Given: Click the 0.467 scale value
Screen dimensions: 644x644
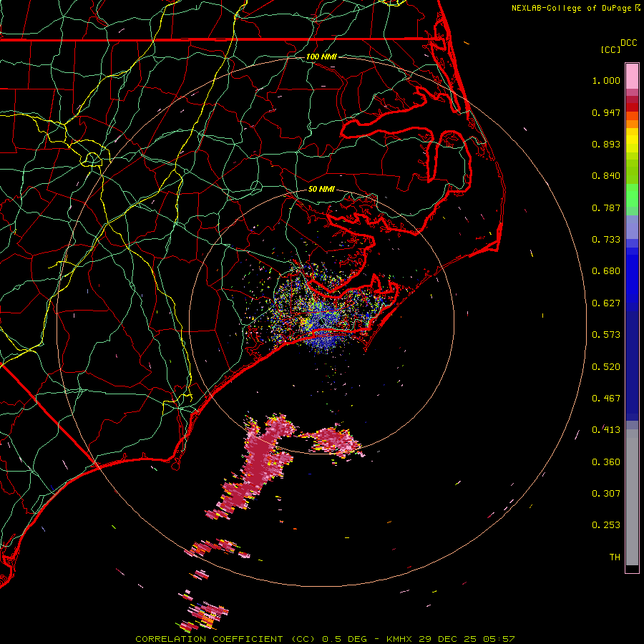Looking at the screenshot, I should coord(606,399).
